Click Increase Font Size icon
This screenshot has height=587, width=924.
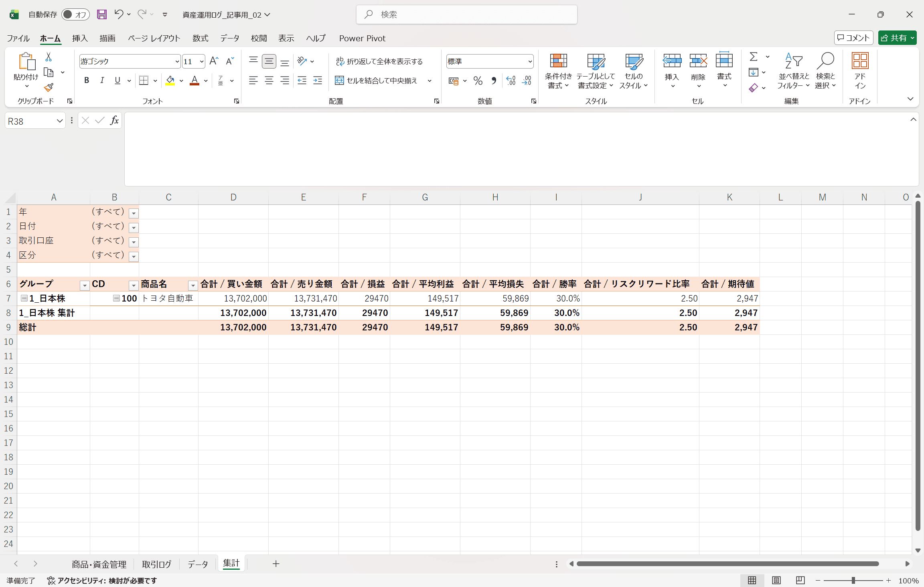pos(214,61)
